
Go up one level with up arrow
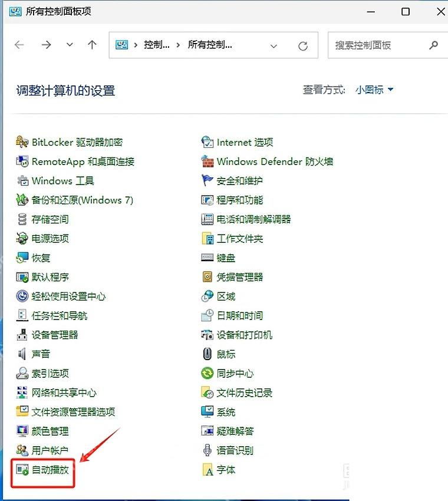(92, 45)
